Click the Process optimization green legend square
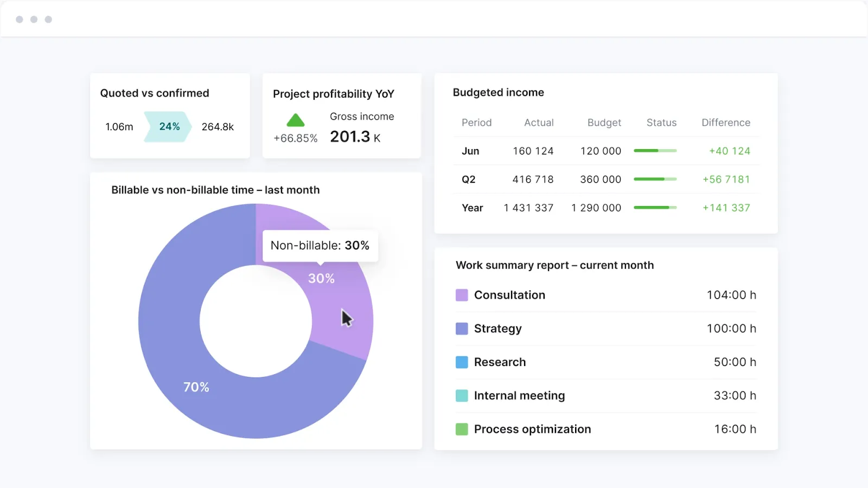The image size is (868, 488). [462, 429]
